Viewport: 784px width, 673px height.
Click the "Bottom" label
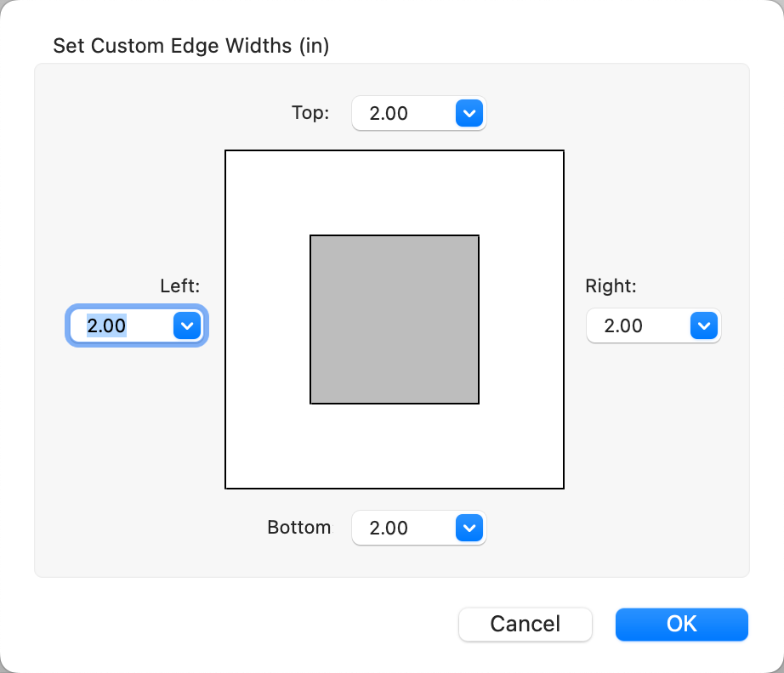pyautogui.click(x=298, y=527)
